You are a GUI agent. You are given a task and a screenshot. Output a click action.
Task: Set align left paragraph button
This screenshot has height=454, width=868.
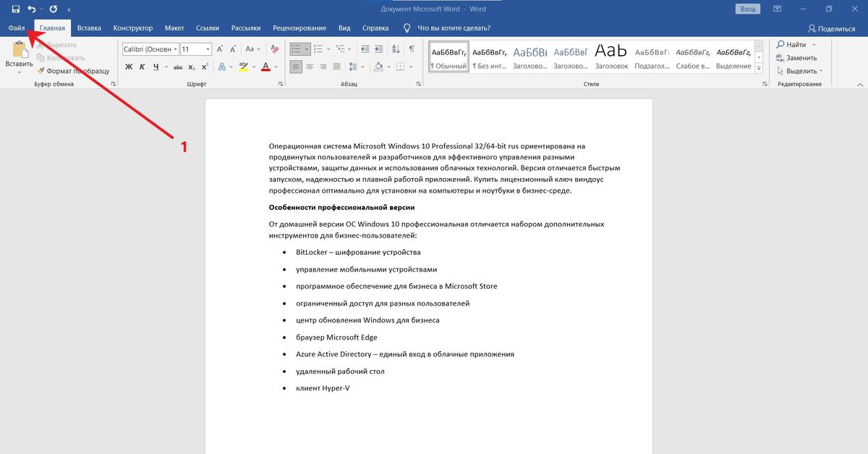(296, 67)
